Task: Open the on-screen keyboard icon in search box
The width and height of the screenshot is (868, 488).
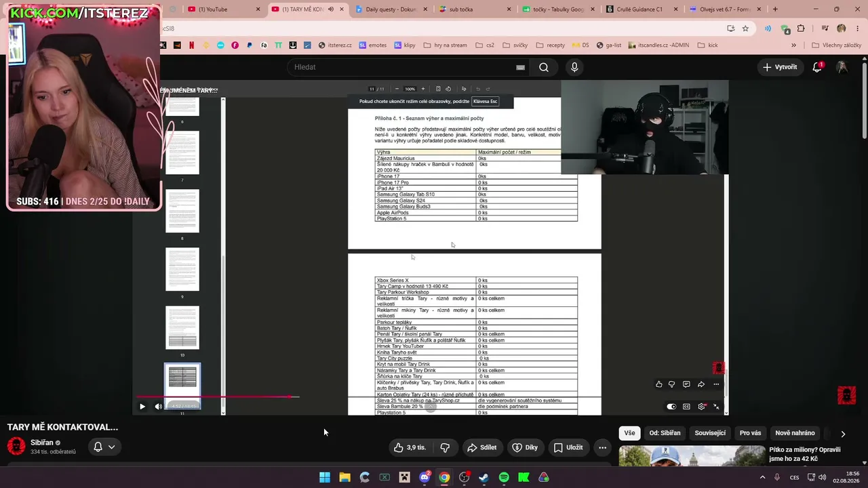Action: [x=520, y=67]
